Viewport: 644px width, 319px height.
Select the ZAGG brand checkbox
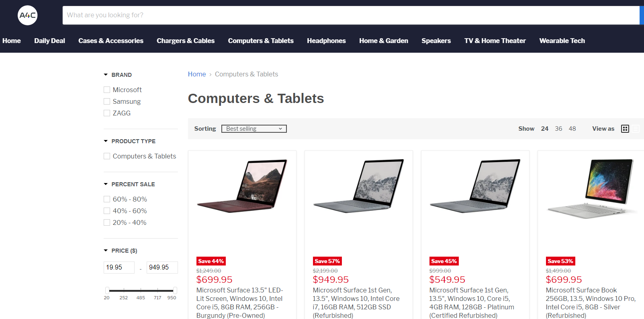(107, 113)
